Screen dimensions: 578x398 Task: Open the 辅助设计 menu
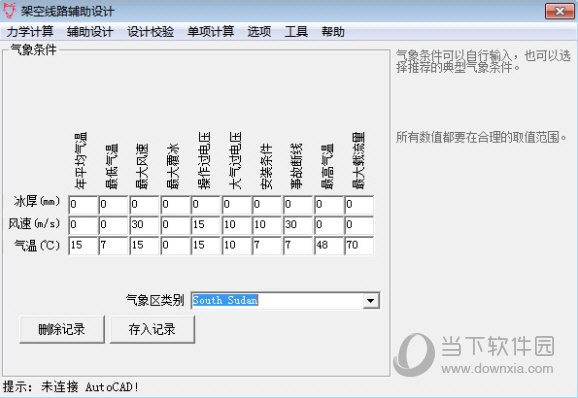(x=90, y=32)
